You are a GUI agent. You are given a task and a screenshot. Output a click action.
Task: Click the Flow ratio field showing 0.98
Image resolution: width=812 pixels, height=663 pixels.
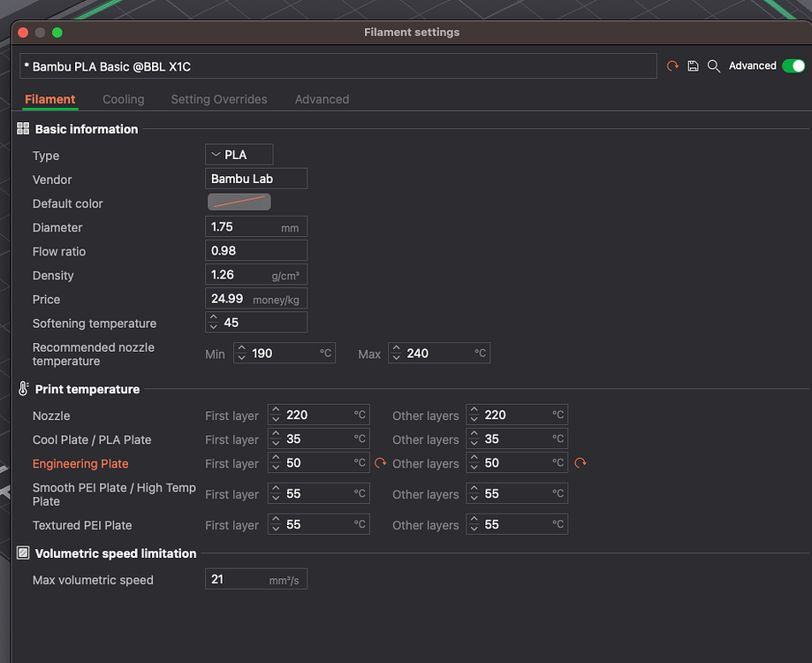(256, 251)
